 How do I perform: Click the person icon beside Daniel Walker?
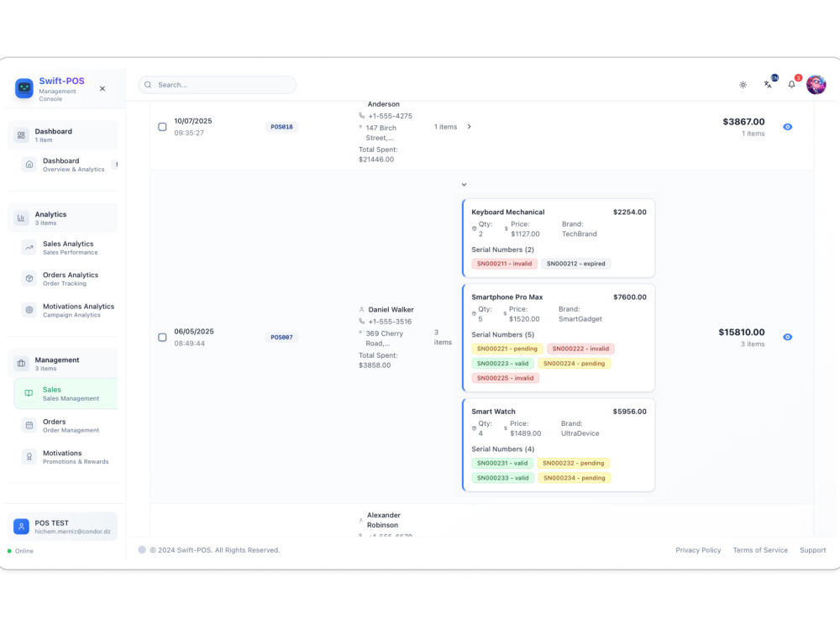coord(361,310)
